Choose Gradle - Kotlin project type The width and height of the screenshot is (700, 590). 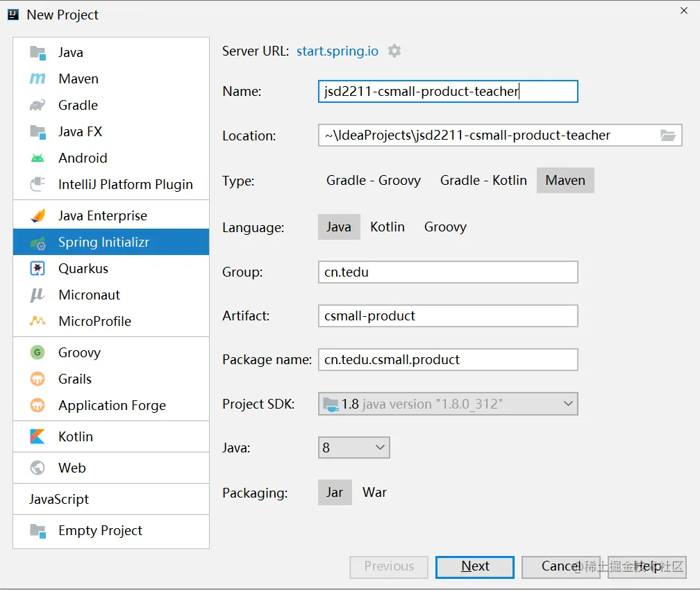pyautogui.click(x=483, y=181)
